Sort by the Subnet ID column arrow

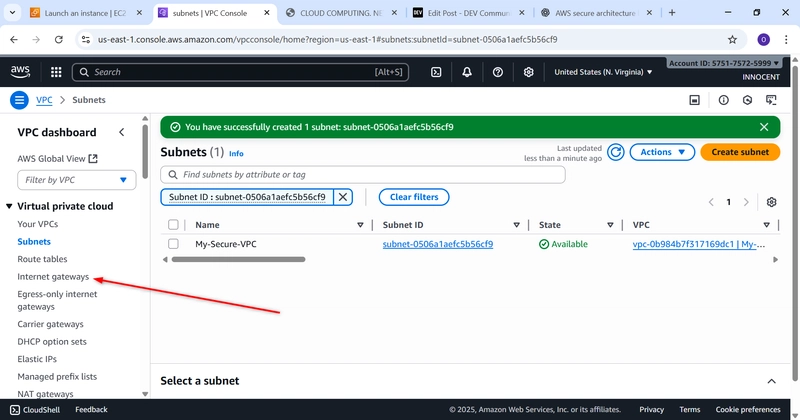coord(516,225)
